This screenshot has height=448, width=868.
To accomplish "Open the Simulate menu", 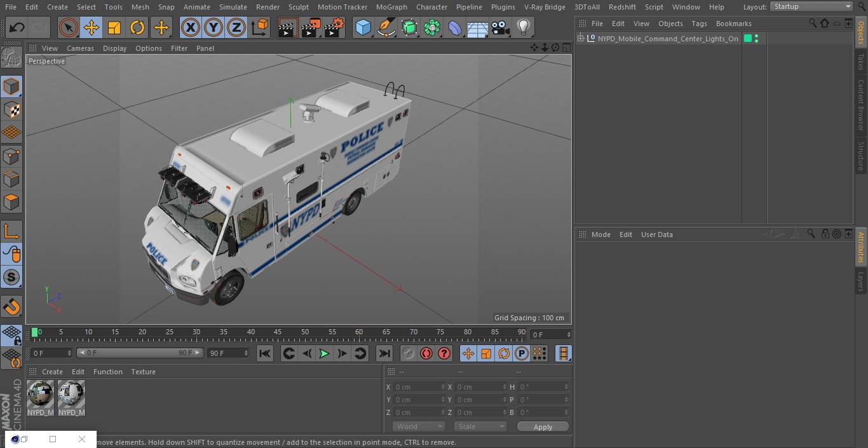I will pyautogui.click(x=233, y=7).
